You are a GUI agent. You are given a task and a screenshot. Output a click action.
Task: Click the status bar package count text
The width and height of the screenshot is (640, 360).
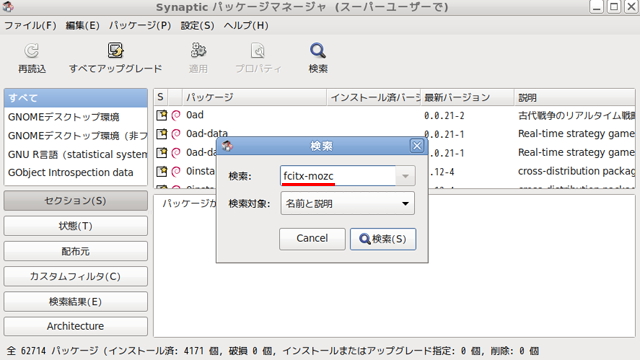pyautogui.click(x=273, y=351)
